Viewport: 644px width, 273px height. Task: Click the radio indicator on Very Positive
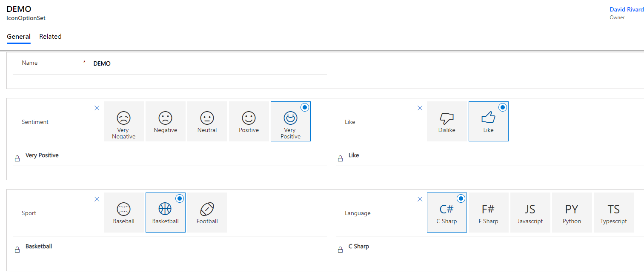point(305,107)
